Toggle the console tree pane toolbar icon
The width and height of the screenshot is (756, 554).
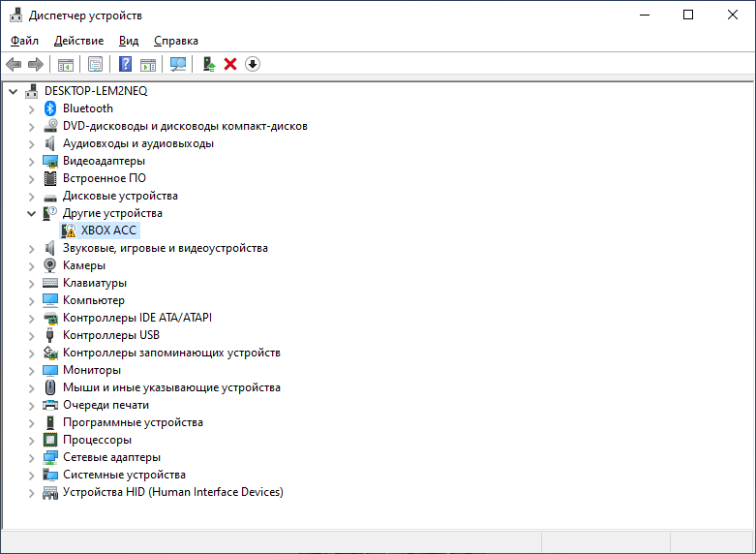(x=66, y=64)
